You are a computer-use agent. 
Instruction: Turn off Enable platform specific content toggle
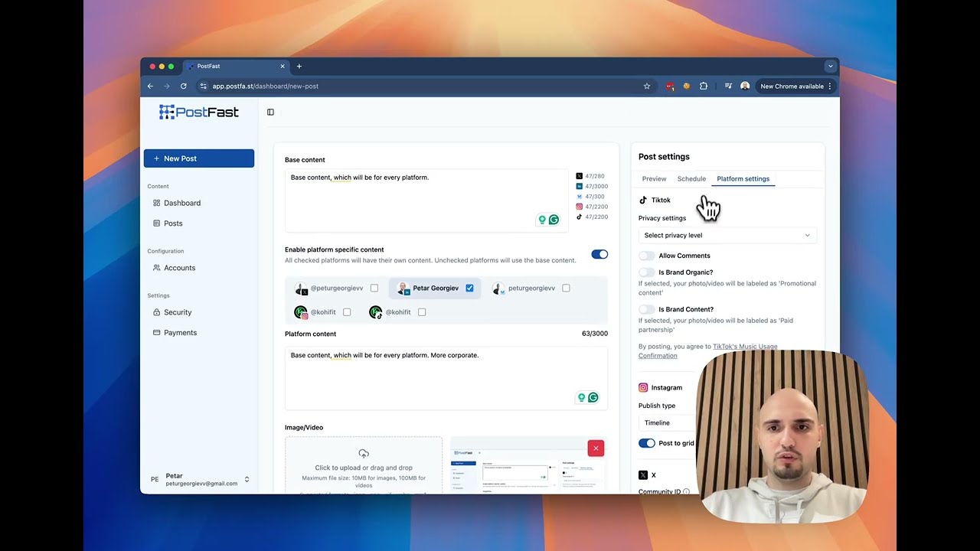click(599, 254)
